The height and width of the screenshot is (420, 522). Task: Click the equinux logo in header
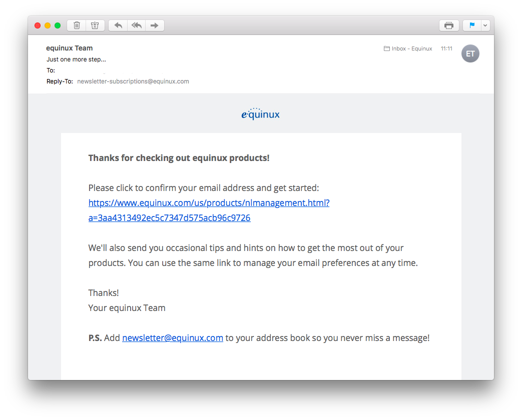pos(260,113)
